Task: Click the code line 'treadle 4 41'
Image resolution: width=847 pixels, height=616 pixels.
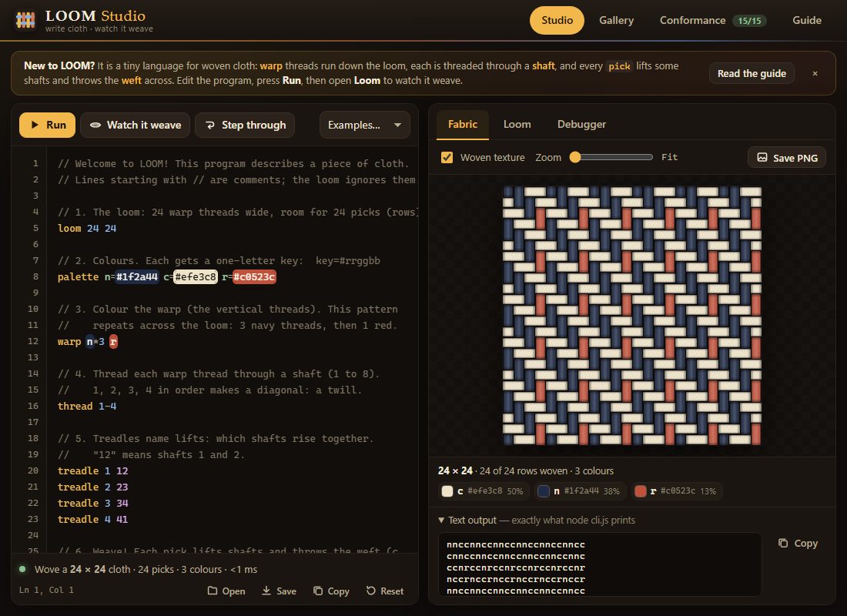Action: (x=93, y=519)
